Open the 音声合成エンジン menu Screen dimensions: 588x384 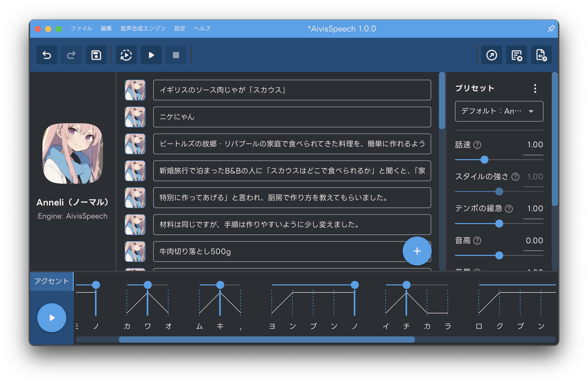point(143,28)
